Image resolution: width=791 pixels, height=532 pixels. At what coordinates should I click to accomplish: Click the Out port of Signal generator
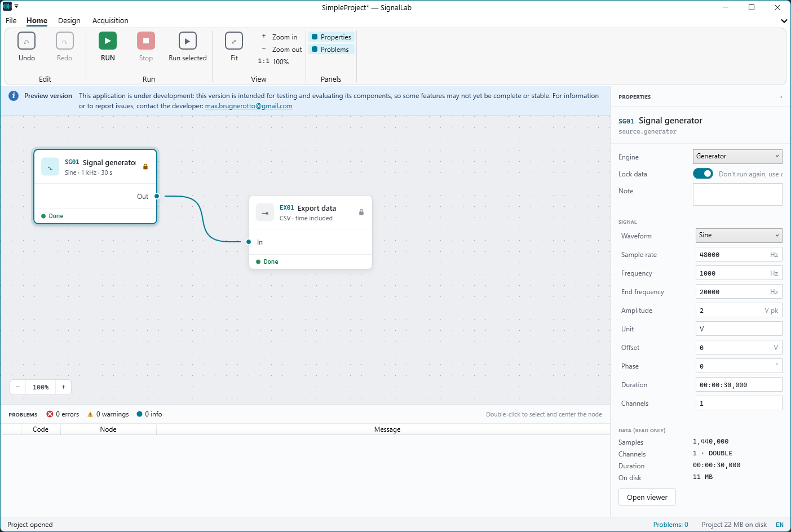pyautogui.click(x=157, y=197)
